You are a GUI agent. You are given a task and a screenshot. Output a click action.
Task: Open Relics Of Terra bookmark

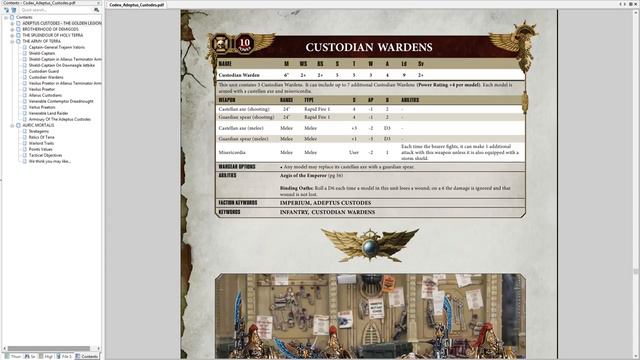click(41, 137)
